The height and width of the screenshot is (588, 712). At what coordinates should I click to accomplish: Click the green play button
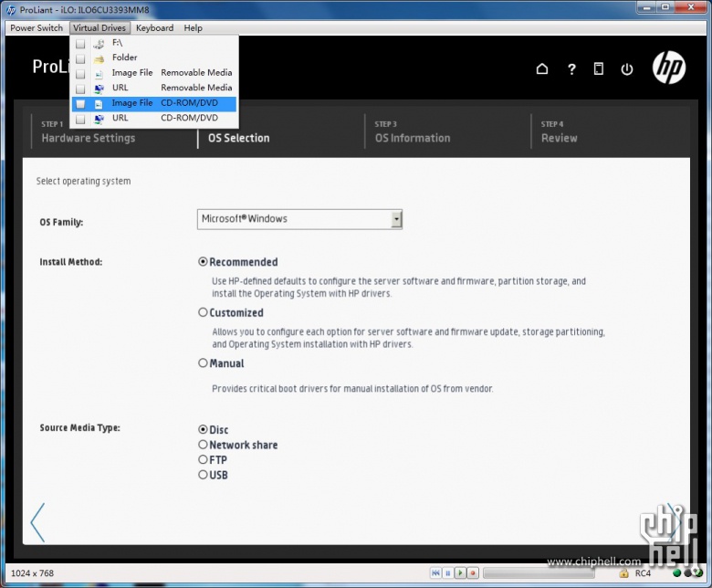point(460,573)
